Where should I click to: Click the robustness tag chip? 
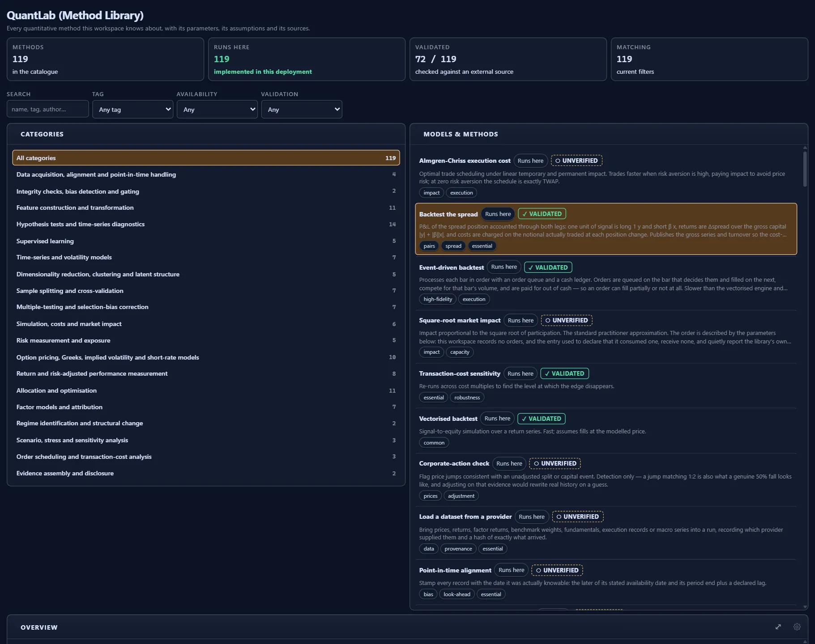(467, 398)
